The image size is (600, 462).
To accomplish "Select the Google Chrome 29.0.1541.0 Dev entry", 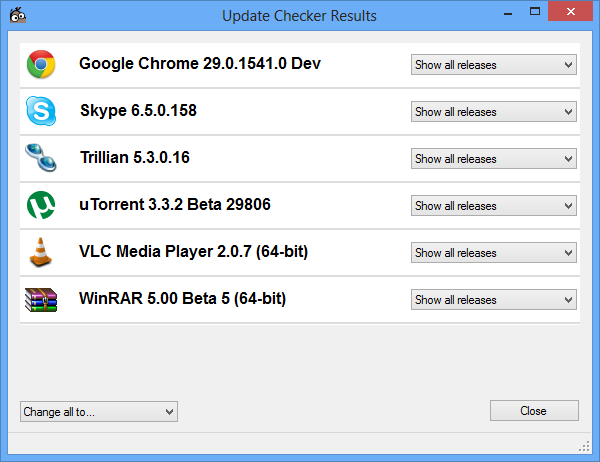I will [x=200, y=64].
